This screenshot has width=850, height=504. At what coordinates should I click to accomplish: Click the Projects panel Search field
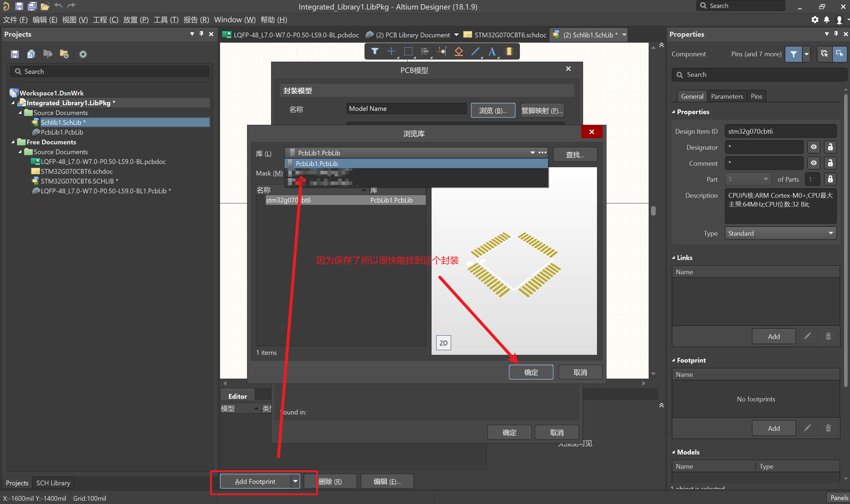click(x=109, y=71)
